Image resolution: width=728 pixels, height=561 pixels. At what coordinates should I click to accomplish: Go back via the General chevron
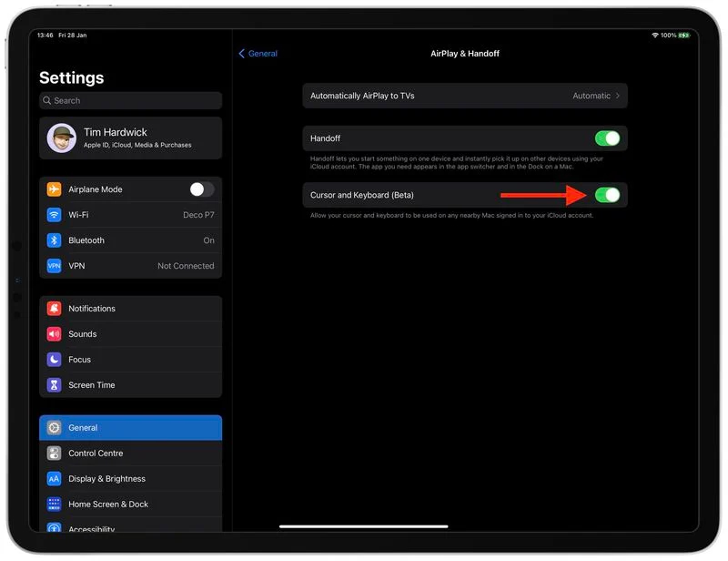(241, 54)
